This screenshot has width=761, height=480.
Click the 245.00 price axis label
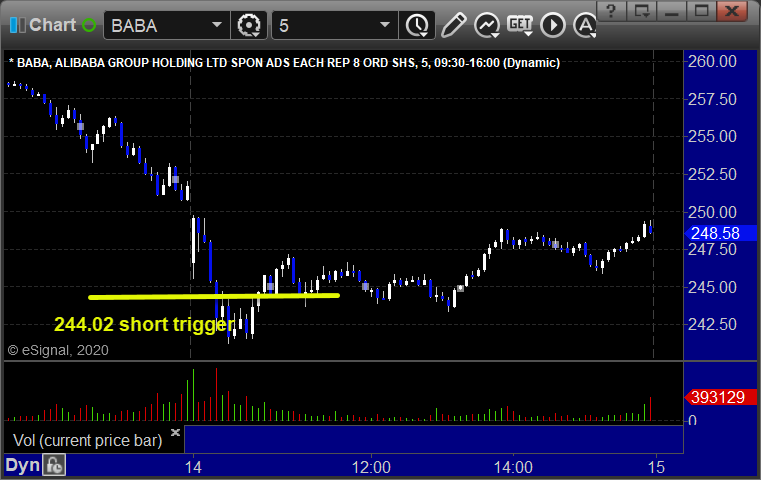click(x=712, y=287)
